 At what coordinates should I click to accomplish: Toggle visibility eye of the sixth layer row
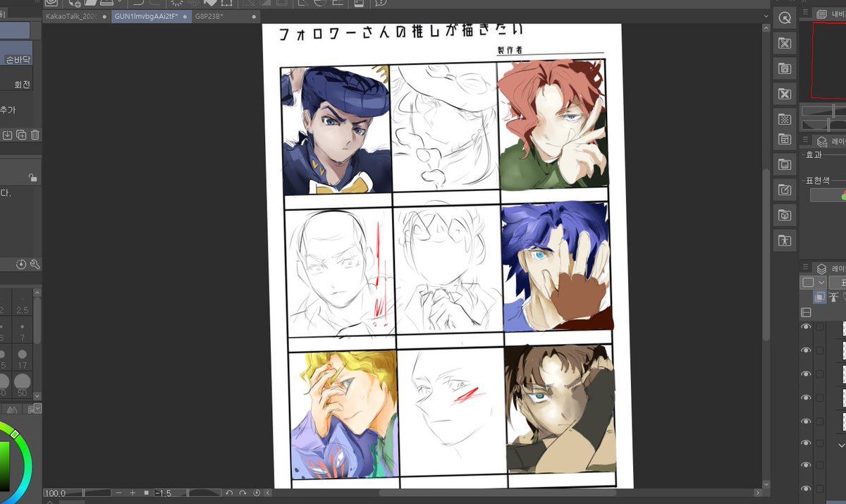[806, 443]
